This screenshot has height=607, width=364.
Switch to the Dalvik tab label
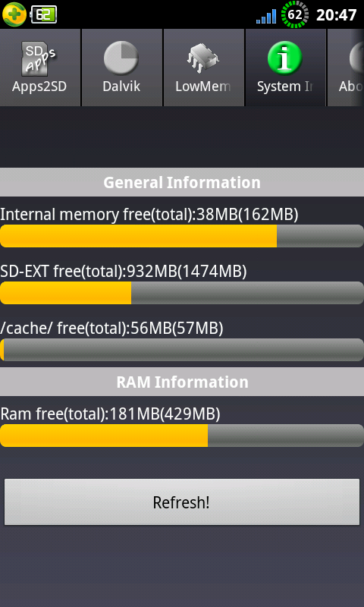click(x=121, y=86)
